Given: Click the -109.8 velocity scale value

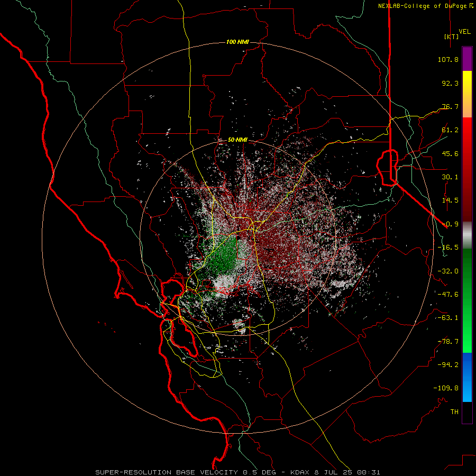Looking at the screenshot, I should click(x=446, y=388).
